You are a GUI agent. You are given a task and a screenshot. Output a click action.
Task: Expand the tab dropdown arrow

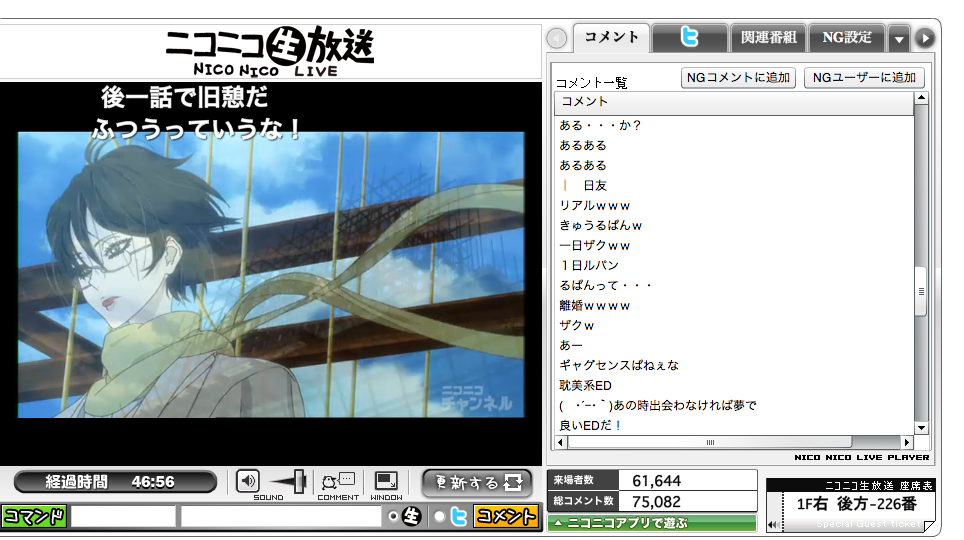click(x=899, y=39)
